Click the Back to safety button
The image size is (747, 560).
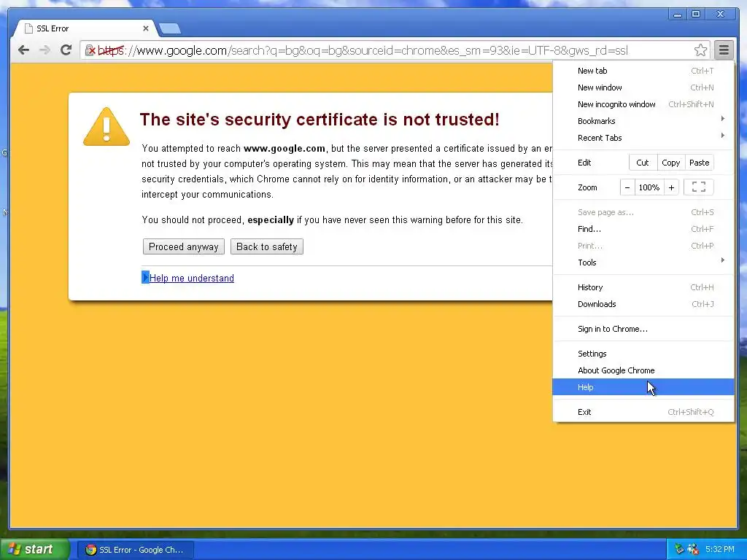coord(267,246)
